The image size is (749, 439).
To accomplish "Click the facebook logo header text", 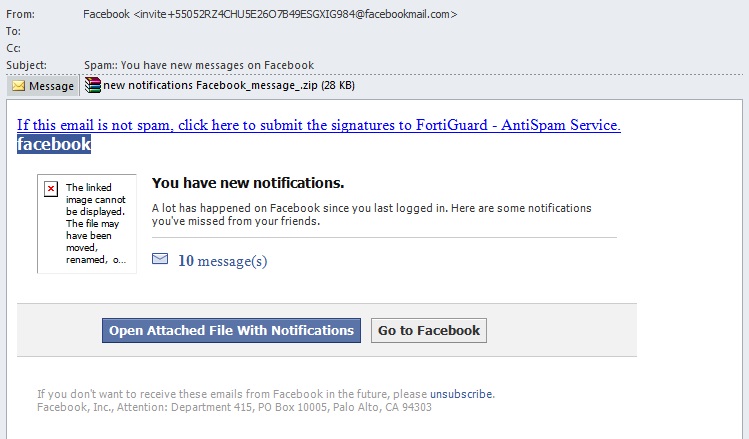I will [x=54, y=144].
